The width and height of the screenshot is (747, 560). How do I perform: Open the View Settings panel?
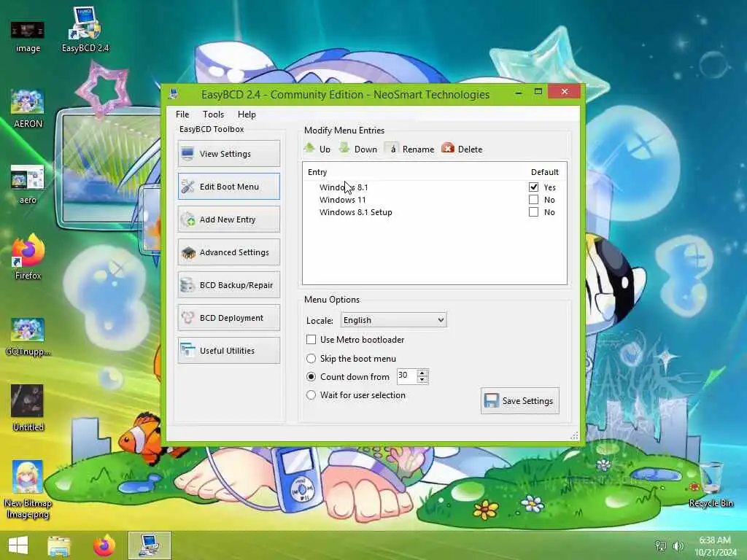click(229, 153)
